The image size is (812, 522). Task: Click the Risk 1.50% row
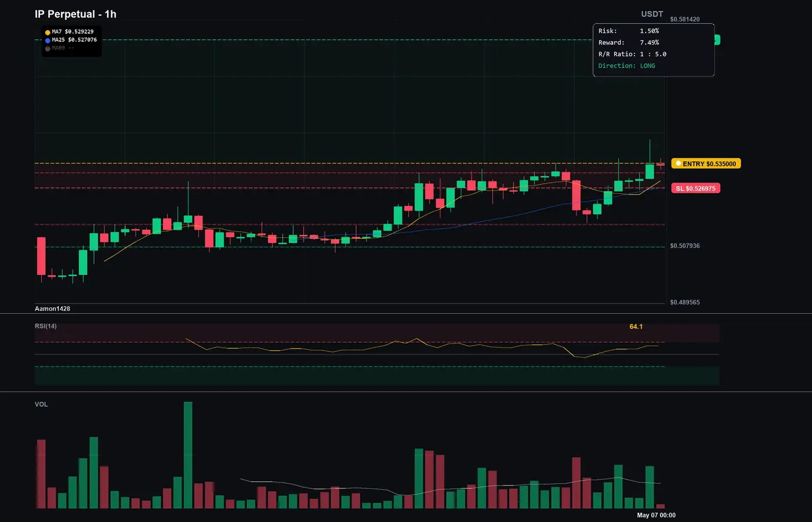click(x=629, y=31)
